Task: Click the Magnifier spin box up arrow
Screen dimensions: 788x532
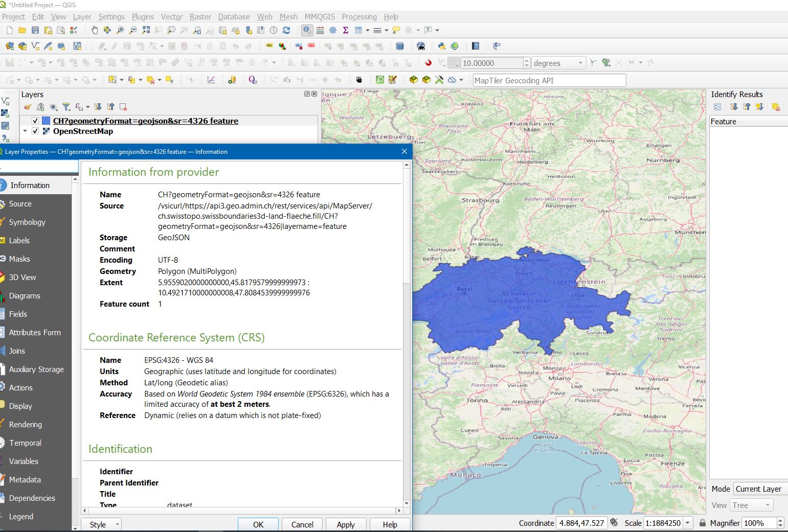Action: click(x=780, y=520)
